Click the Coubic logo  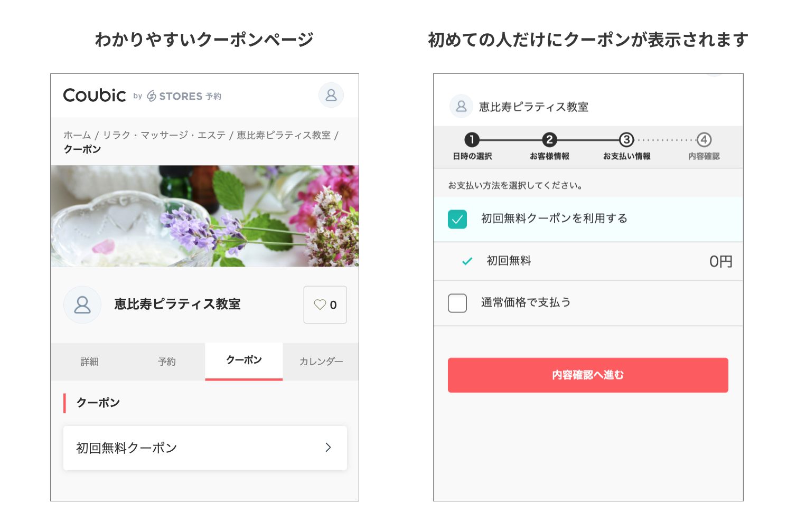point(94,95)
